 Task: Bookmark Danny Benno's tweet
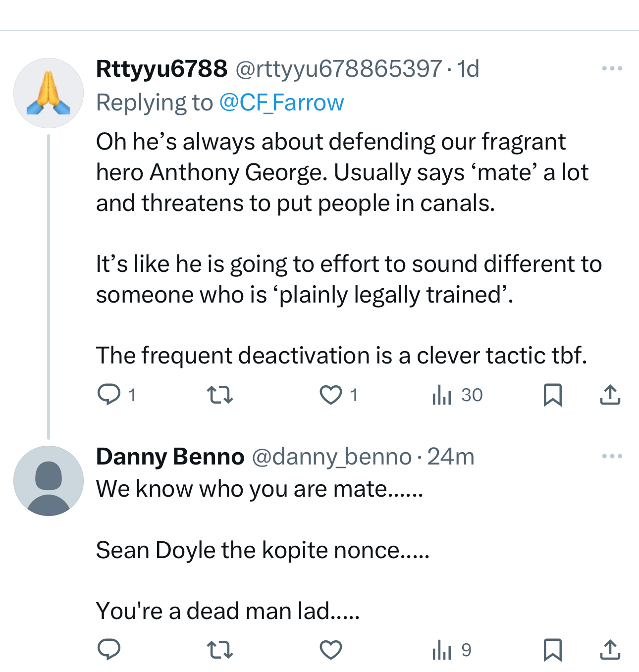pos(552,650)
